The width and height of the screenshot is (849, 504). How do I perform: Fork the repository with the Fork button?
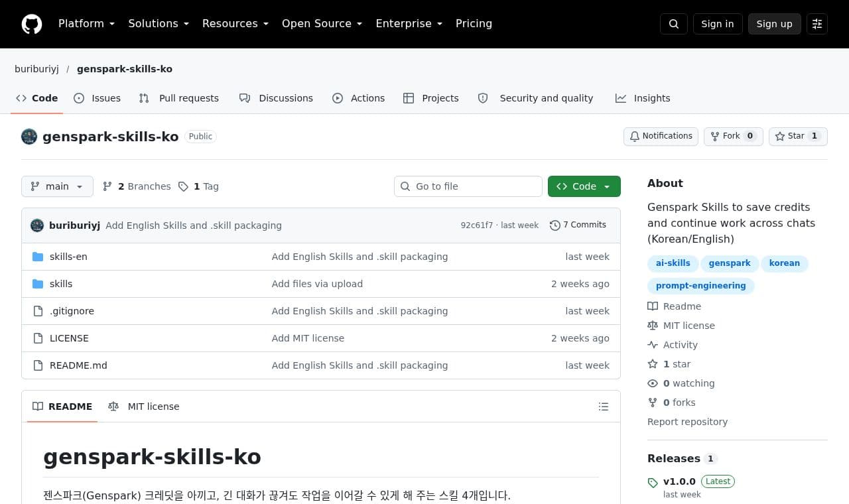click(x=734, y=136)
